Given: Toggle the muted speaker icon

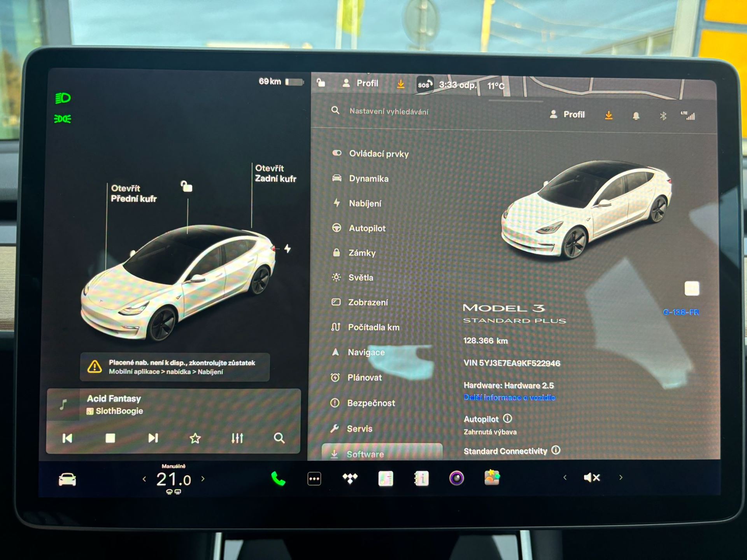Looking at the screenshot, I should pyautogui.click(x=592, y=477).
